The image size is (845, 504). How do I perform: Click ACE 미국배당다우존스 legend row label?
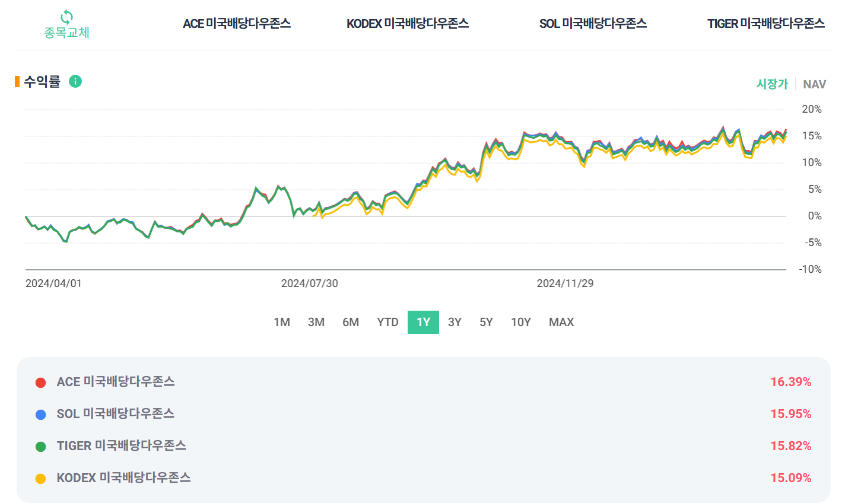click(x=116, y=382)
